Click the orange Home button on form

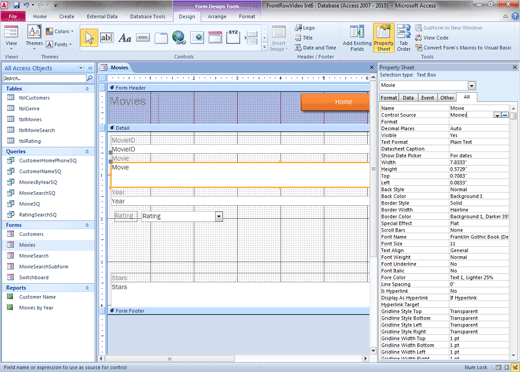335,102
